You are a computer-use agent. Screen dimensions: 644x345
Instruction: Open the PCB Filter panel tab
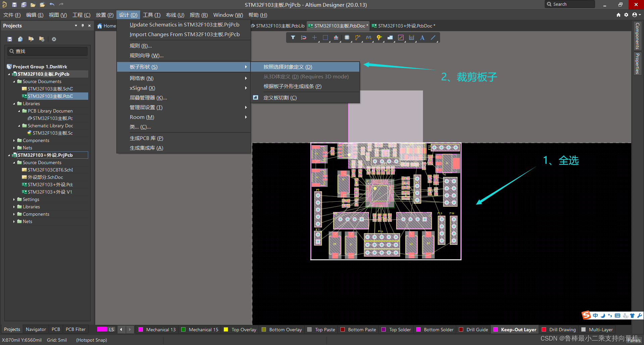(75, 330)
